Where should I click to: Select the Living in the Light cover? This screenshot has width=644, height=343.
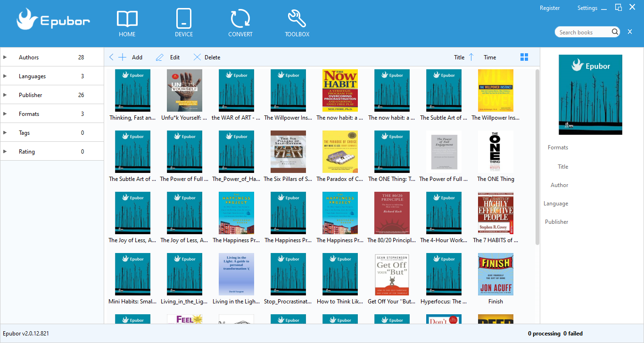236,274
